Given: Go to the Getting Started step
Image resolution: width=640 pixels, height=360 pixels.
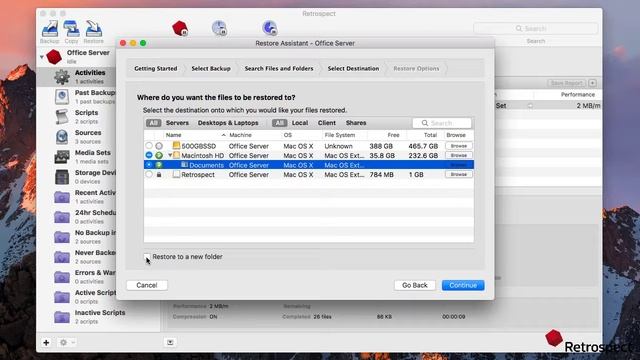Looking at the screenshot, I should [x=156, y=69].
